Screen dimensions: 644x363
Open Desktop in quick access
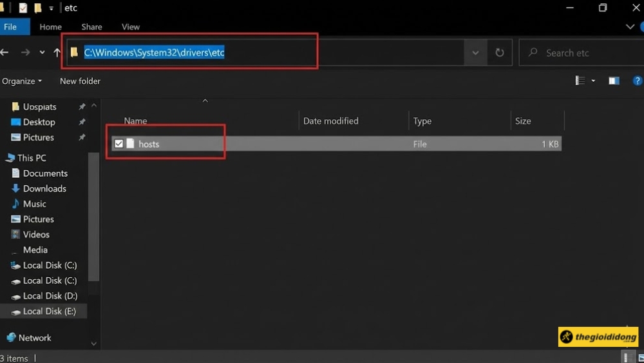pos(39,122)
